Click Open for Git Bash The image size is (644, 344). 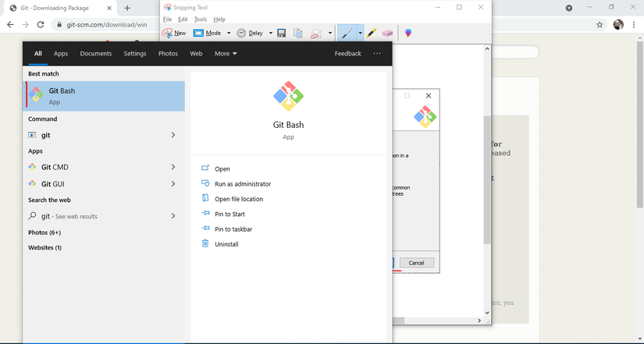pos(222,168)
